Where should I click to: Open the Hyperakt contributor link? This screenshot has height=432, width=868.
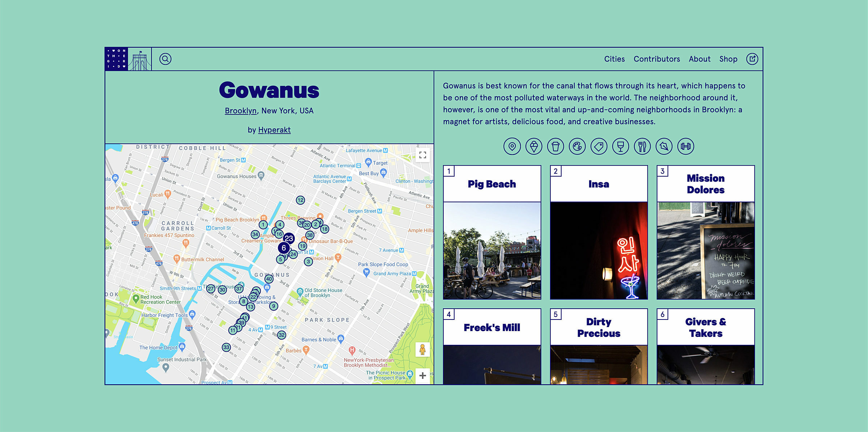[274, 130]
